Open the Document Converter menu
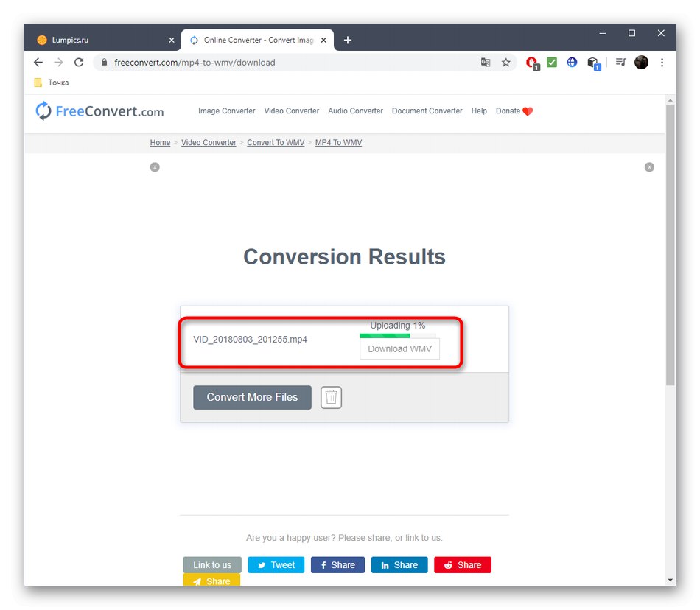Image resolution: width=700 pixels, height=610 pixels. click(427, 111)
